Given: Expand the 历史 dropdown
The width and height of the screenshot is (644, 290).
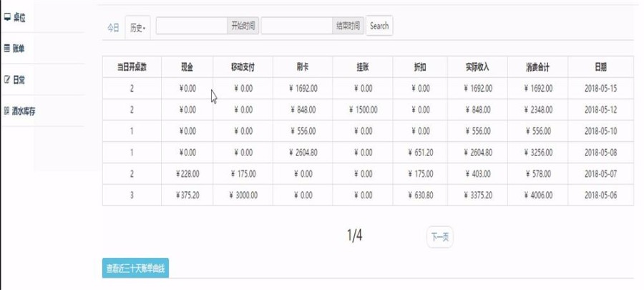Looking at the screenshot, I should [138, 27].
